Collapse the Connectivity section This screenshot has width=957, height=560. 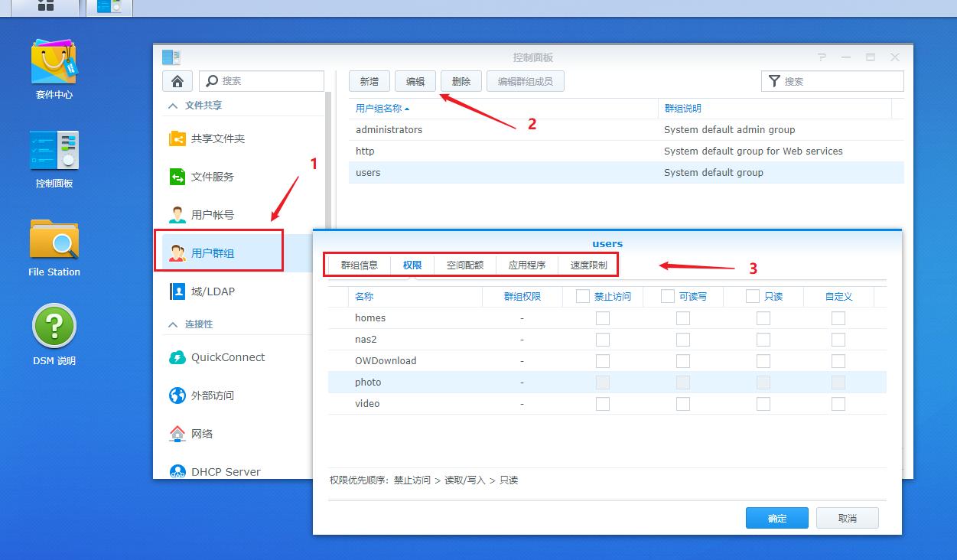pyautogui.click(x=173, y=324)
